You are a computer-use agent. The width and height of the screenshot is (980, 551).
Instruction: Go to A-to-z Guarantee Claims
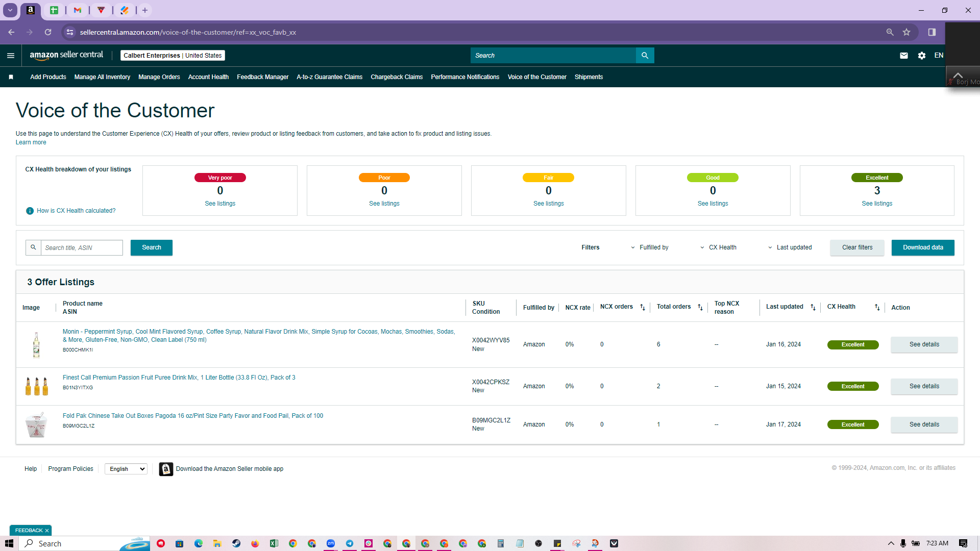pyautogui.click(x=330, y=77)
